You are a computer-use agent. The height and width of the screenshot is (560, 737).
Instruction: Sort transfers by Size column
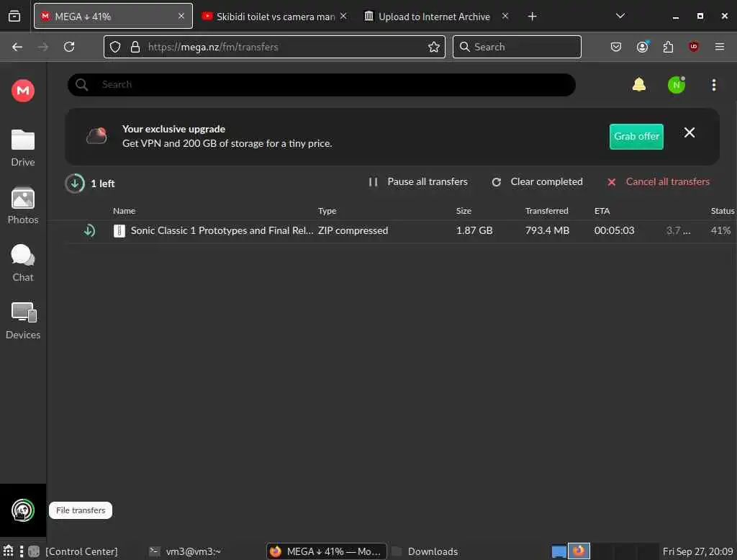pyautogui.click(x=464, y=211)
